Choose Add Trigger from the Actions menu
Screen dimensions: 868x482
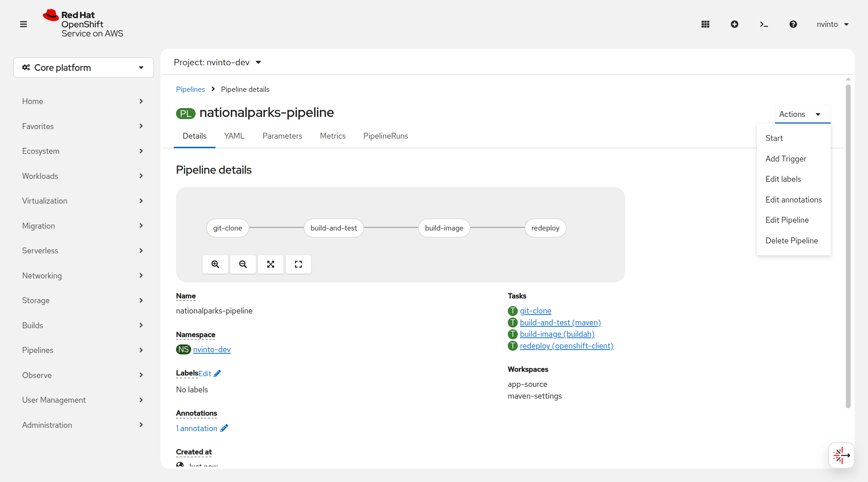coord(793,159)
